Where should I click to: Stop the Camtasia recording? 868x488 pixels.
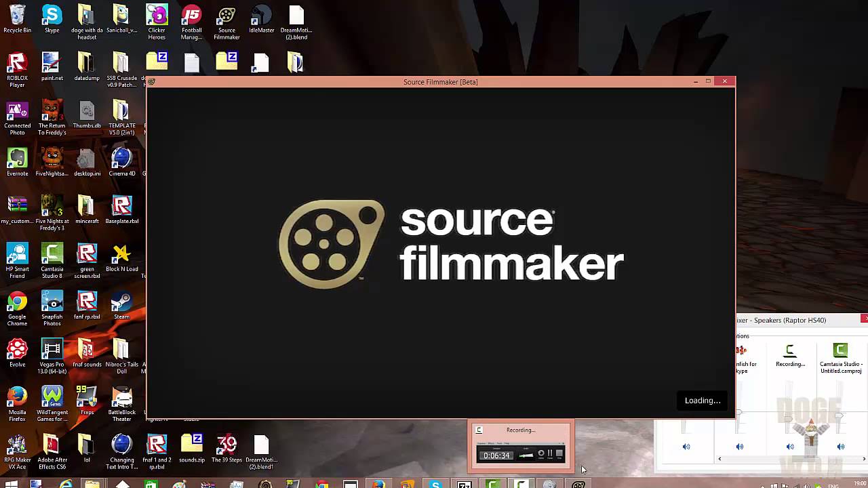pyautogui.click(x=559, y=453)
